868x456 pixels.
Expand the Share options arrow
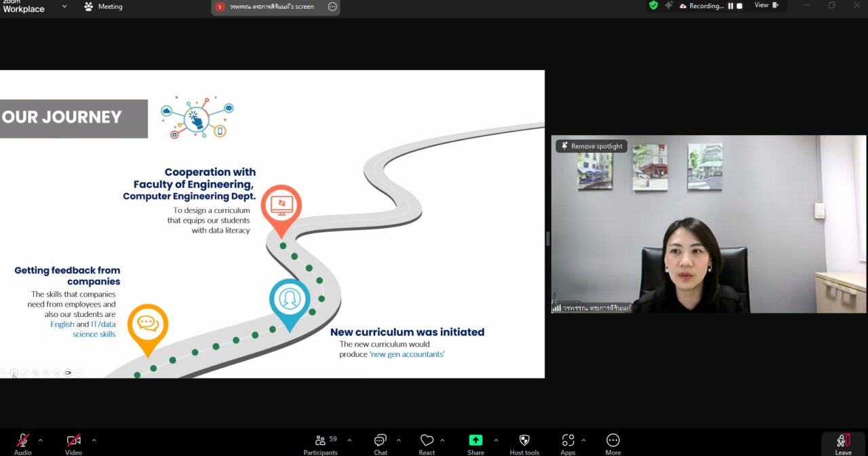point(496,440)
